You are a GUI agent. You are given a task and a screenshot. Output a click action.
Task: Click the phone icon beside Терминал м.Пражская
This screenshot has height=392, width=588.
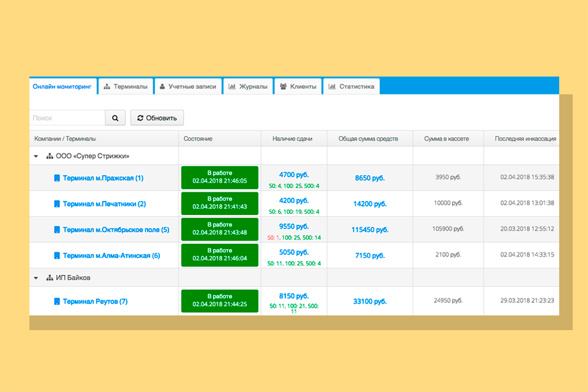57,178
